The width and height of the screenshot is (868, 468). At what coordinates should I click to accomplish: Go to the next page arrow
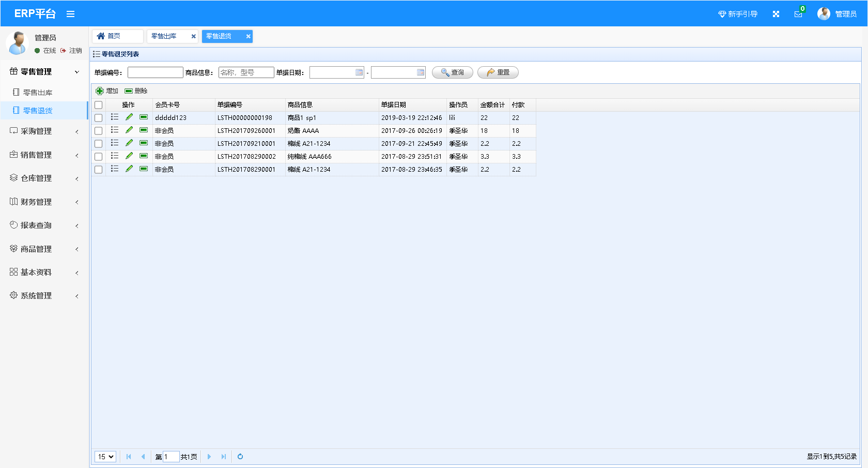(209, 457)
